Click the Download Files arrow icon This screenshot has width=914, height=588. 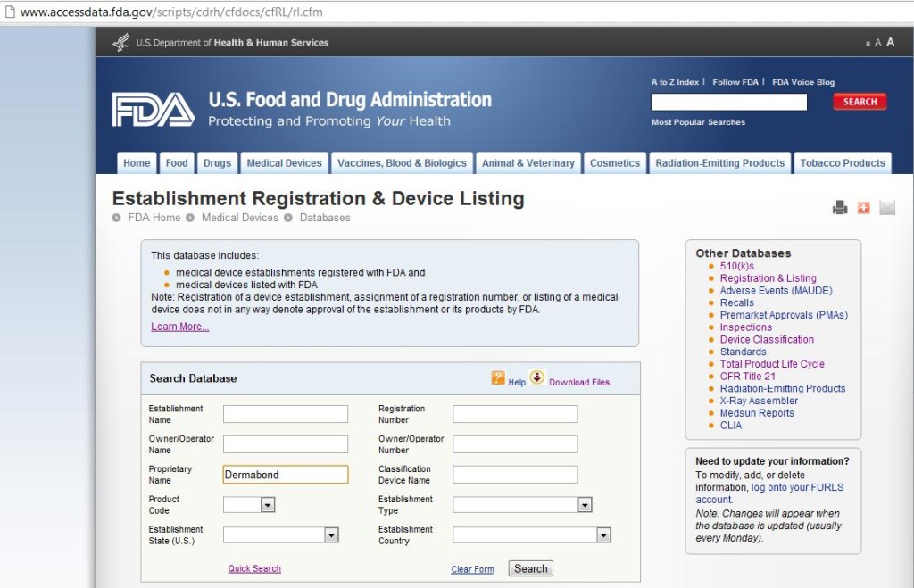(536, 377)
